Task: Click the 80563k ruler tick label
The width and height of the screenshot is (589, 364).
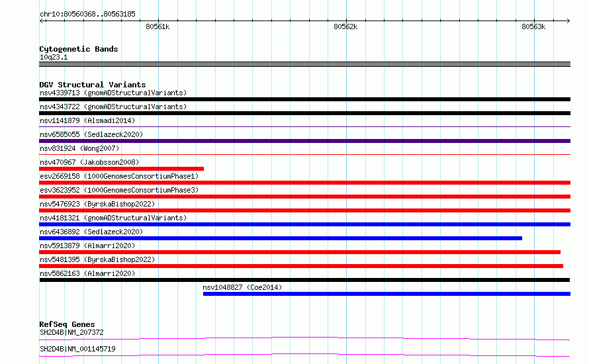Action: coord(533,26)
